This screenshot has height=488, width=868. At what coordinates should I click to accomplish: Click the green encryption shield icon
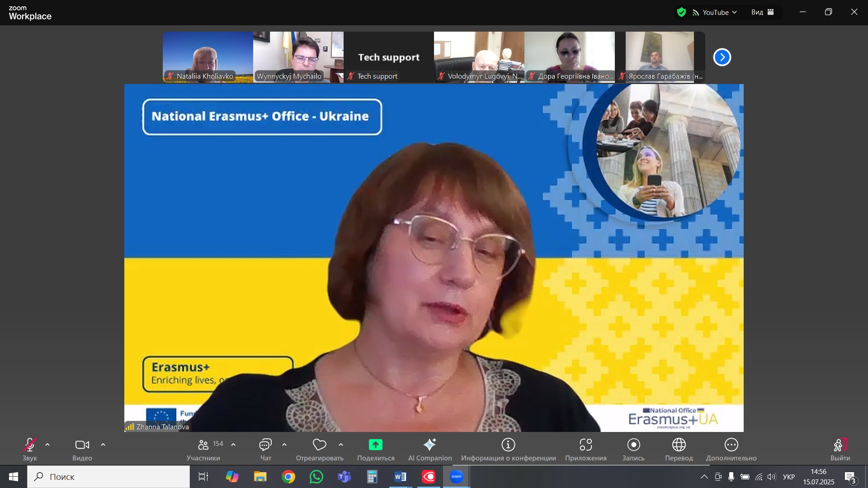(x=682, y=12)
